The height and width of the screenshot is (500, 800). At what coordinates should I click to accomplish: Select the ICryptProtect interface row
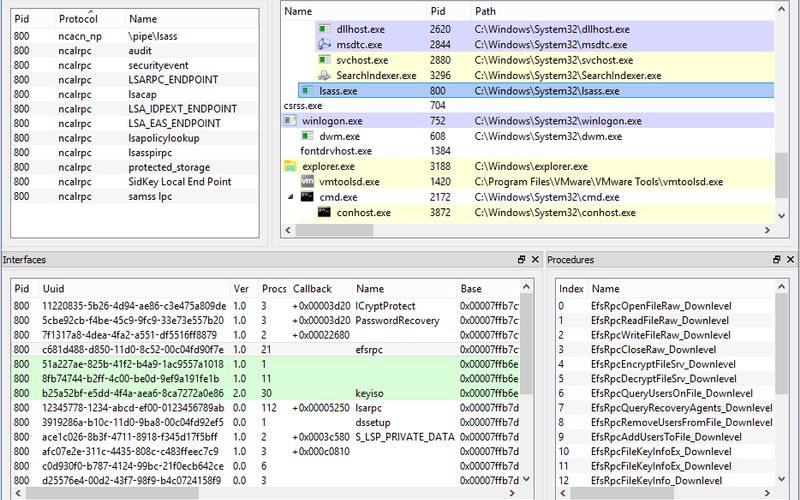(x=265, y=306)
